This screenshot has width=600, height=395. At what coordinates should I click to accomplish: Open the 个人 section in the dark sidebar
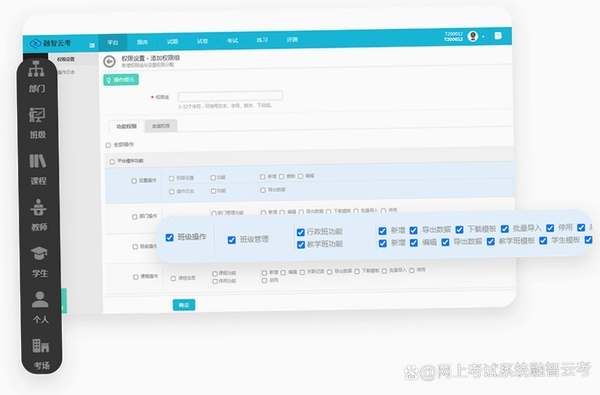tap(41, 308)
